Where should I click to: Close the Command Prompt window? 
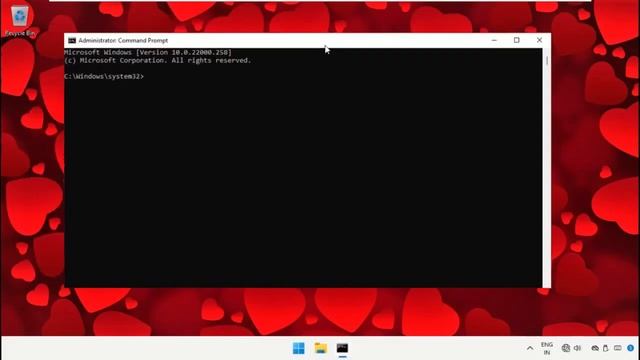point(540,40)
